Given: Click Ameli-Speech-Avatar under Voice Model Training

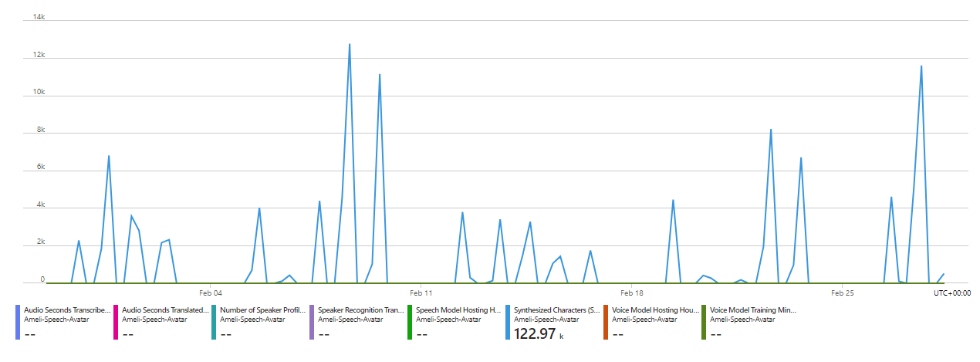Looking at the screenshot, I should coord(742,319).
